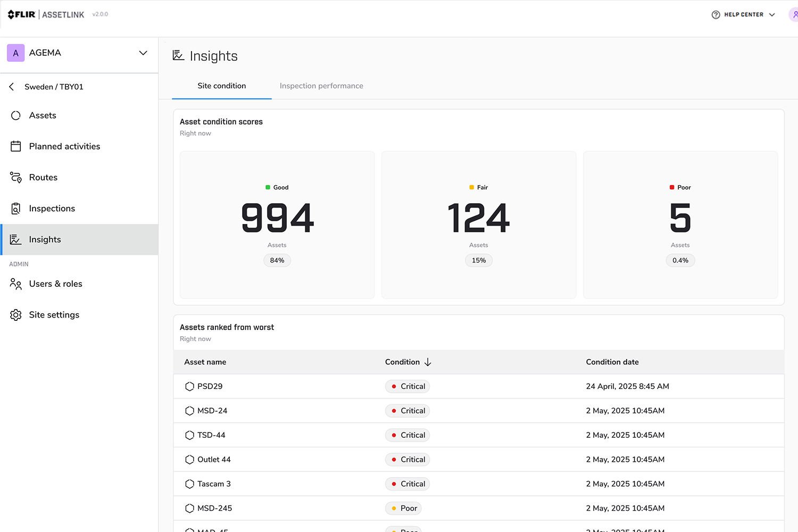
Task: Click the hexagon icon beside PSD29
Action: [189, 387]
